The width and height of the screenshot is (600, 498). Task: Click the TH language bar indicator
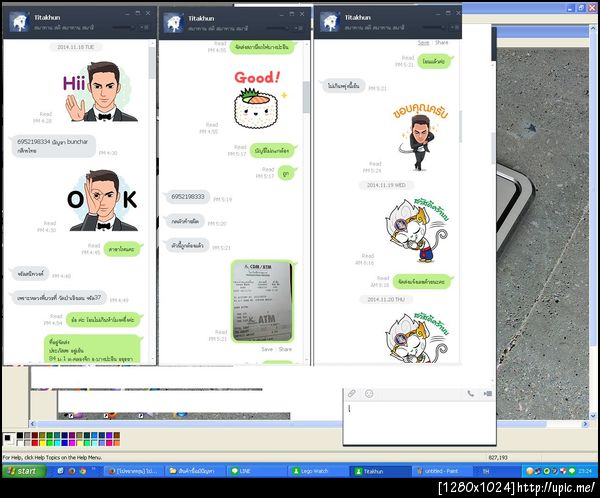pyautogui.click(x=486, y=471)
